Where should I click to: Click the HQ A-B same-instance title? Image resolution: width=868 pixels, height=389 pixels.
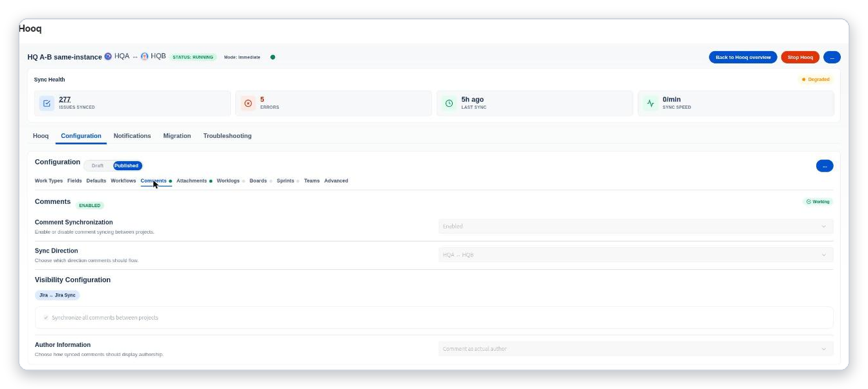click(x=65, y=57)
